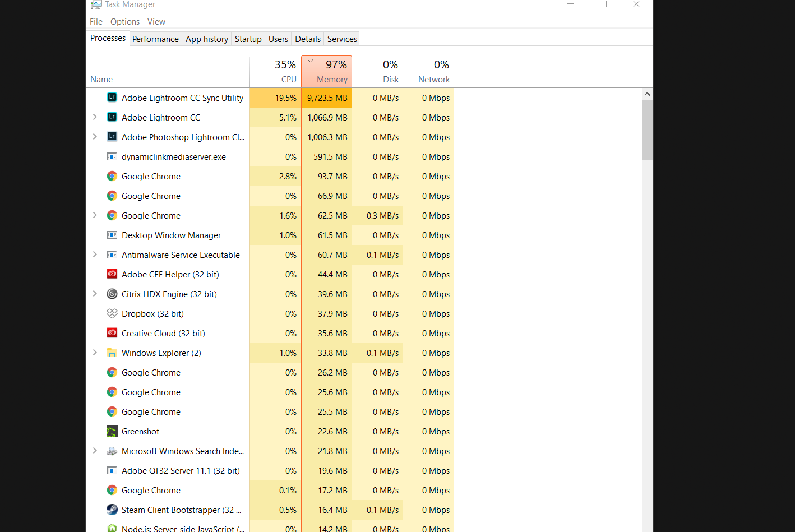
Task: Click the Chrome icon in the 93.7 MB row
Action: [112, 176]
